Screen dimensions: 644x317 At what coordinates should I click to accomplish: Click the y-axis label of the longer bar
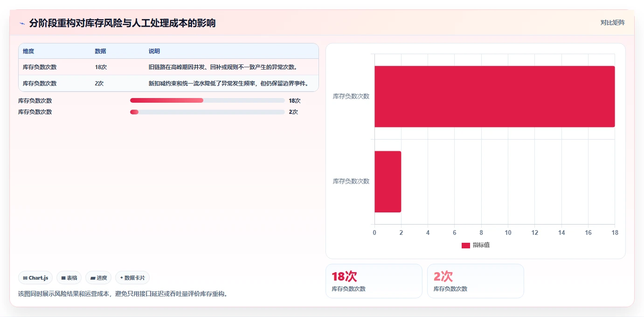351,96
